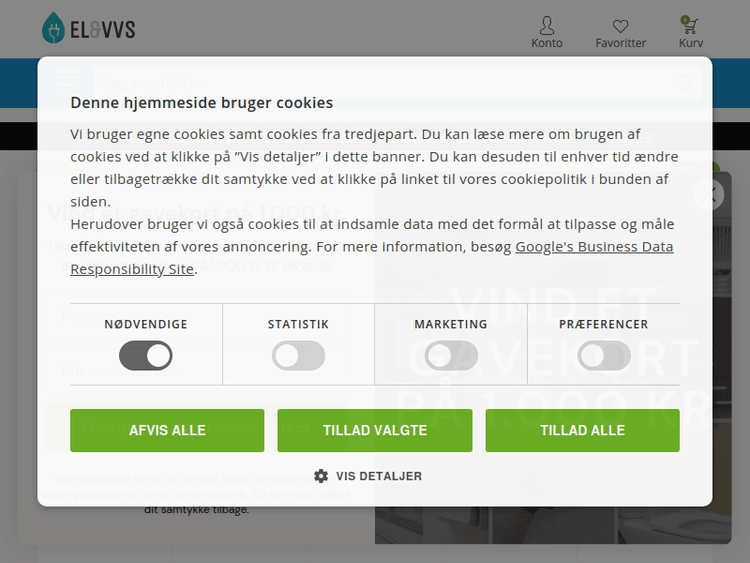Open the Konto account icon
The height and width of the screenshot is (563, 750).
(x=546, y=32)
